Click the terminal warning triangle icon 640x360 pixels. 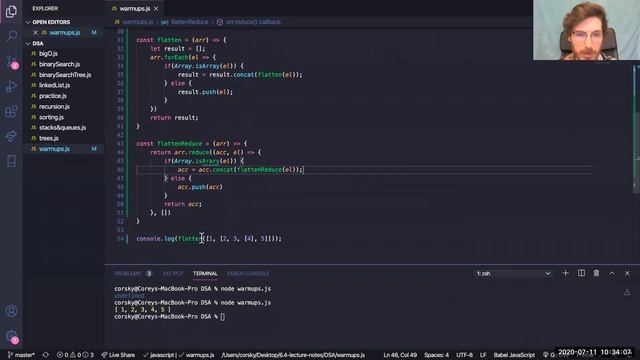click(x=627, y=292)
